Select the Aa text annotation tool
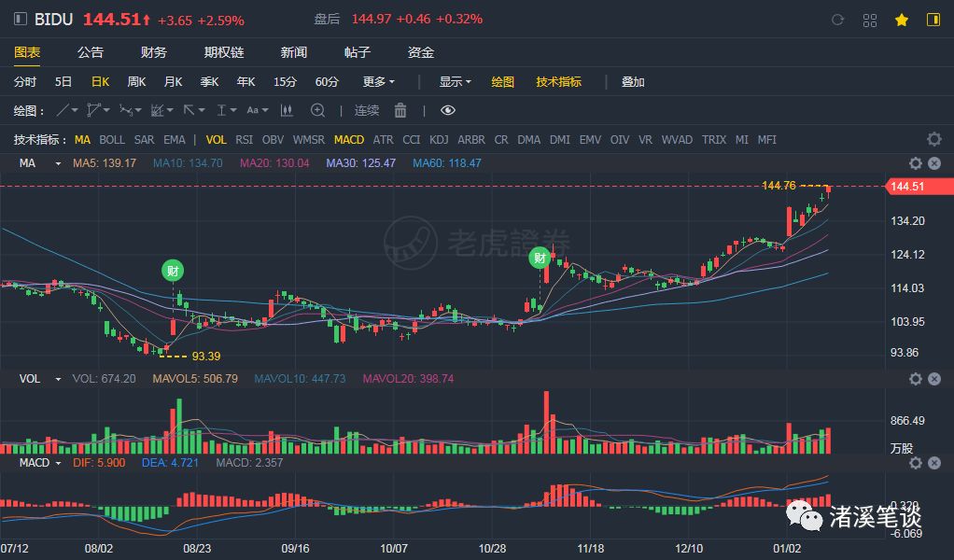Screen dimensions: 954x560 (252, 110)
